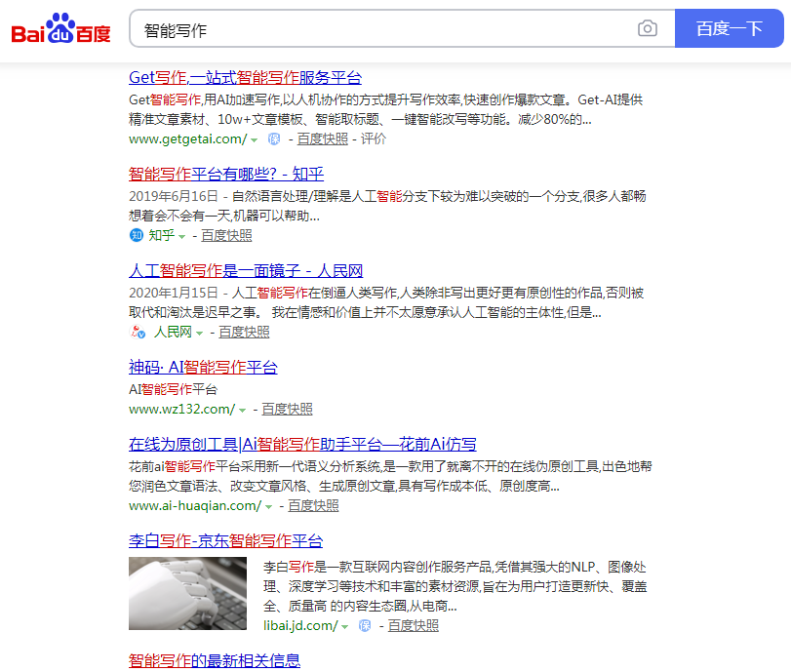Expand dropdown arrow next to libai.jd.com
This screenshot has height=672, width=791.
pos(344,626)
